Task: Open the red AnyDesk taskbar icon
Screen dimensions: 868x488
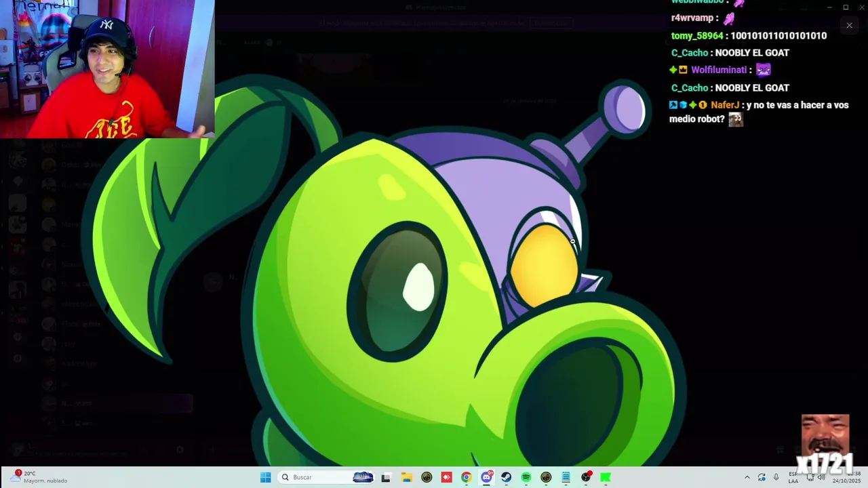Action: click(446, 477)
